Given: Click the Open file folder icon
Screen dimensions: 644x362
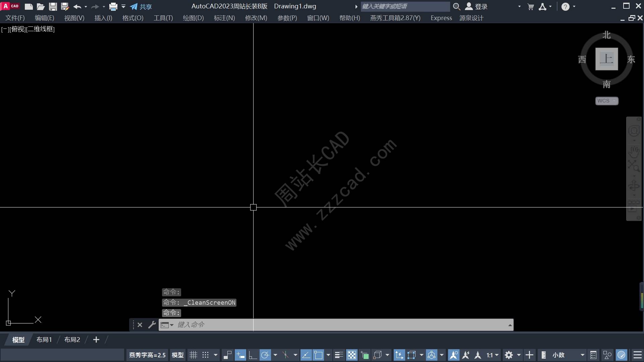Looking at the screenshot, I should coord(41,6).
